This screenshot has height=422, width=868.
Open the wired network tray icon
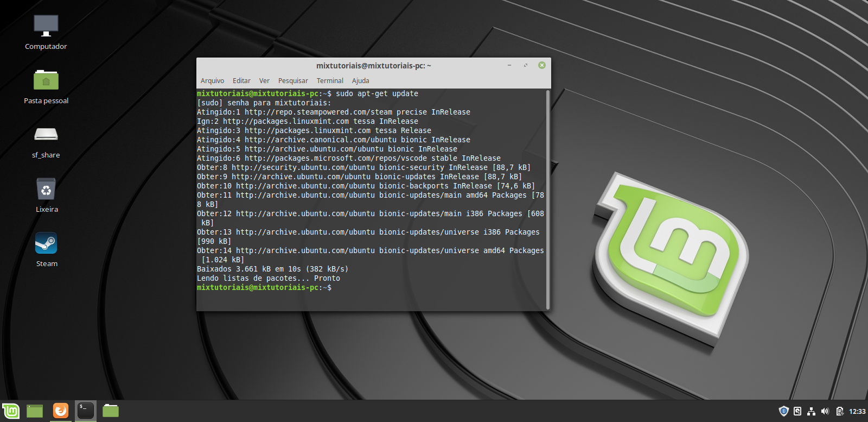(811, 411)
